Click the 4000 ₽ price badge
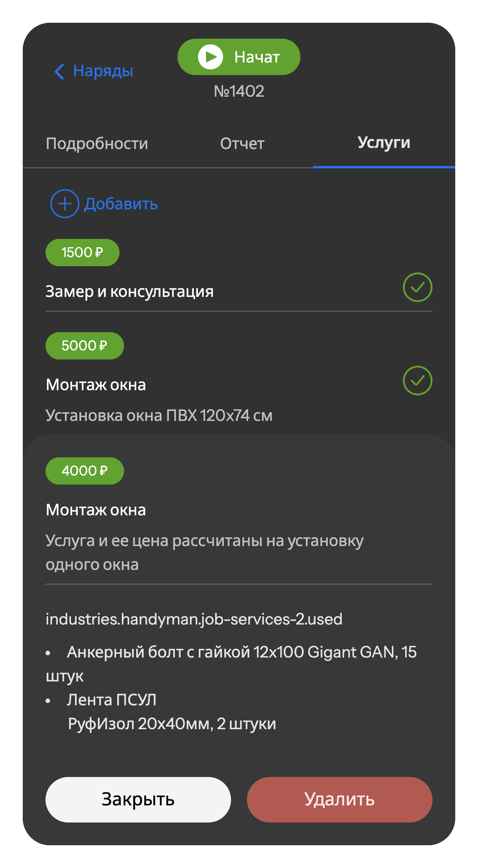 tap(85, 471)
